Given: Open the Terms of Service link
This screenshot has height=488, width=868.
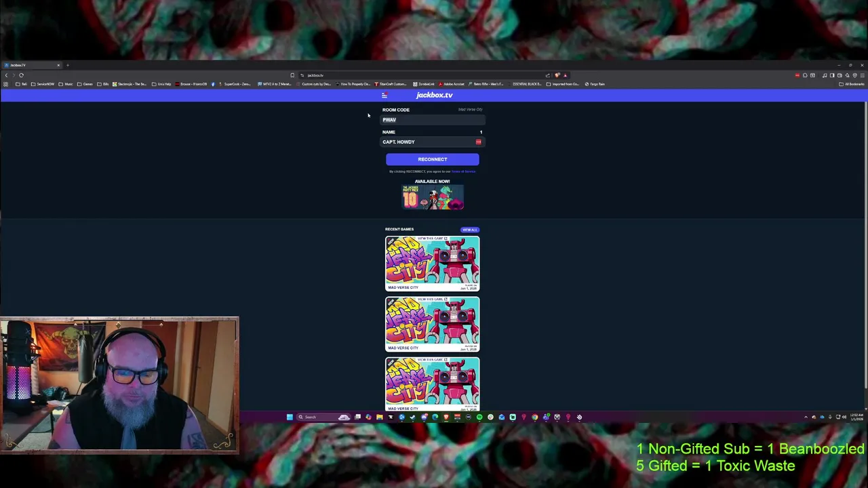Looking at the screenshot, I should tap(463, 171).
